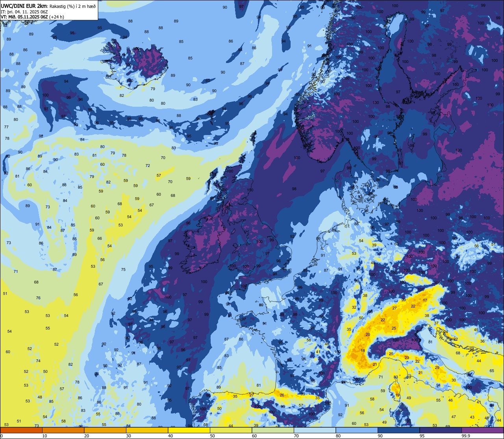
Task: Click the humidity value "76" on the map
Action: click(38, 298)
